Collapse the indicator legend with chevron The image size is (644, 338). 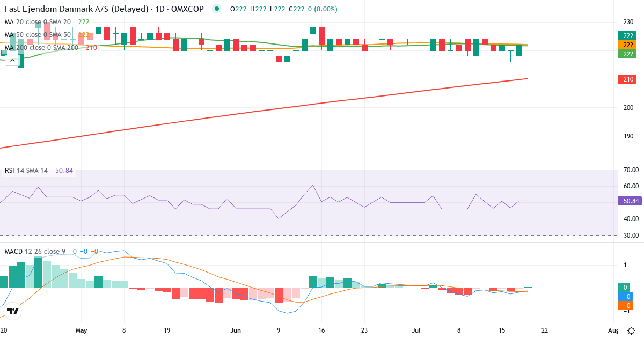(13, 60)
